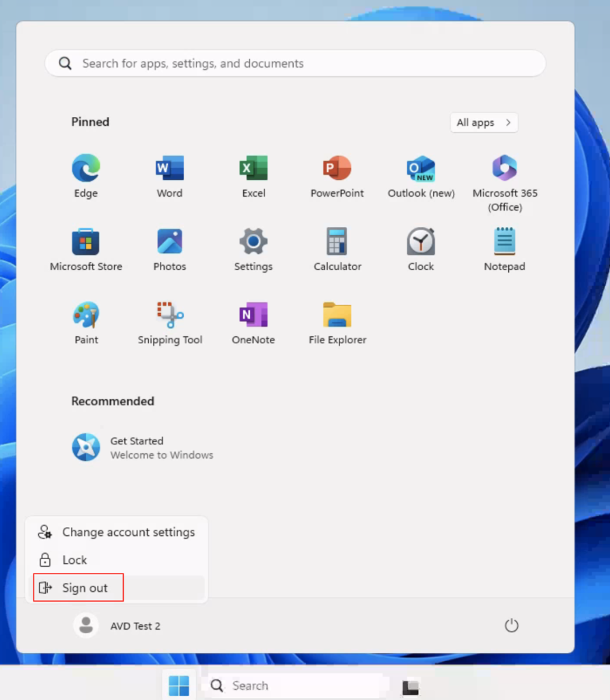Open the Settings app
This screenshot has width=610, height=700.
click(x=253, y=250)
